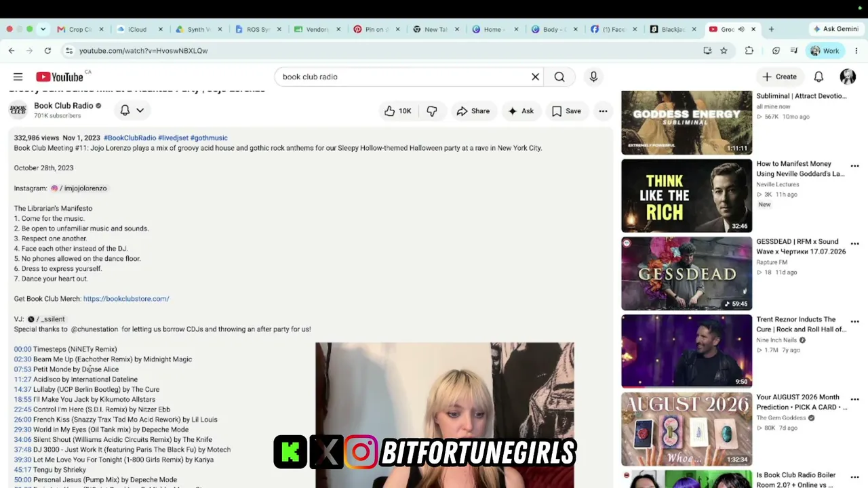
Task: Open options for Think Like the Rich video
Action: [854, 166]
